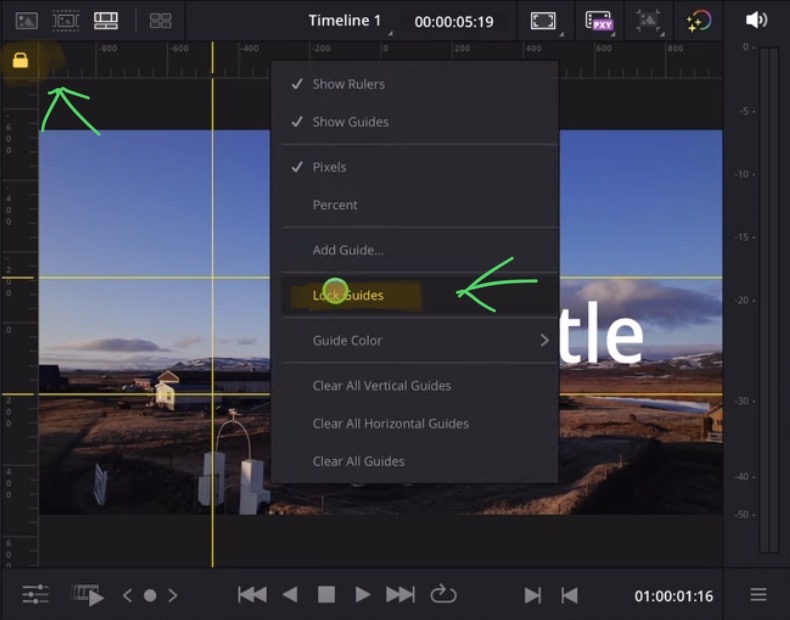This screenshot has height=620, width=790.
Task: Click the color wheel bypass icon
Action: point(698,21)
